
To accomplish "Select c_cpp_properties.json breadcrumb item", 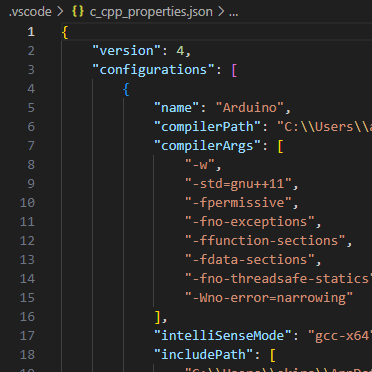I will [151, 12].
